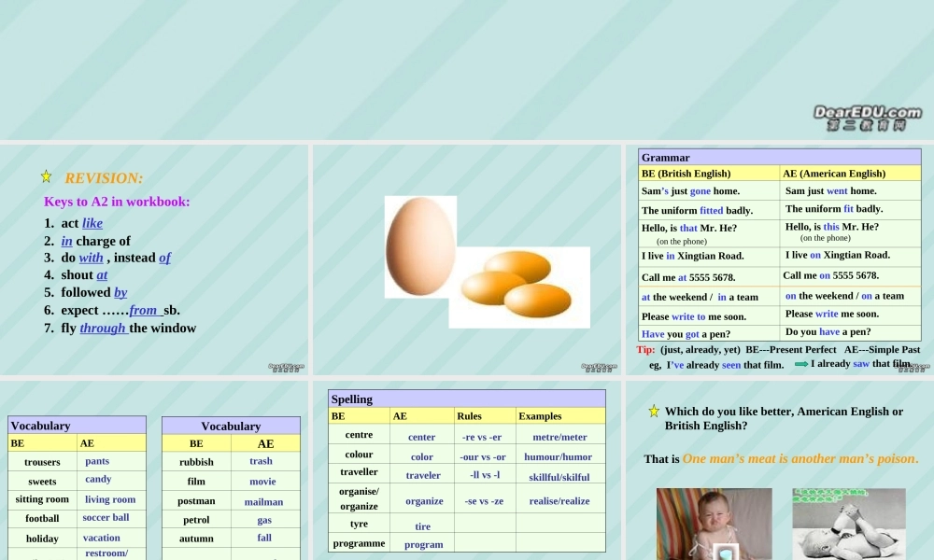Image resolution: width=934 pixels, height=560 pixels.
Task: Open the crying baby photo
Action: [x=715, y=524]
